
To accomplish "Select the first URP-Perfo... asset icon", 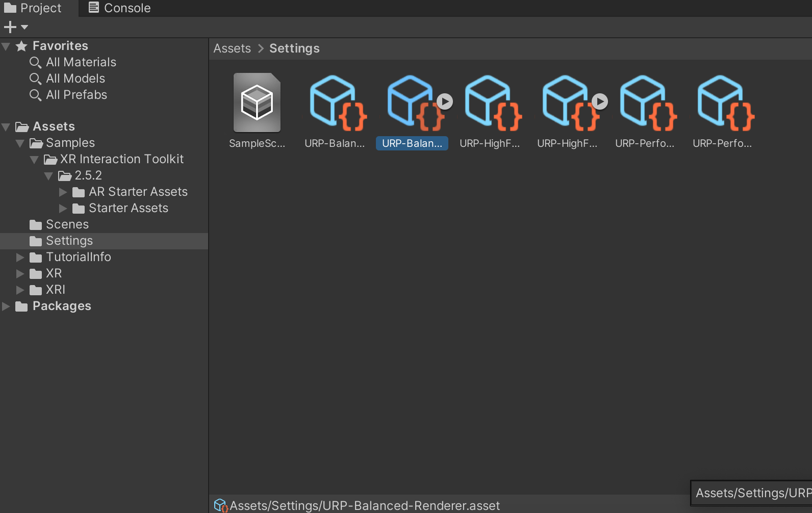I will tap(648, 102).
